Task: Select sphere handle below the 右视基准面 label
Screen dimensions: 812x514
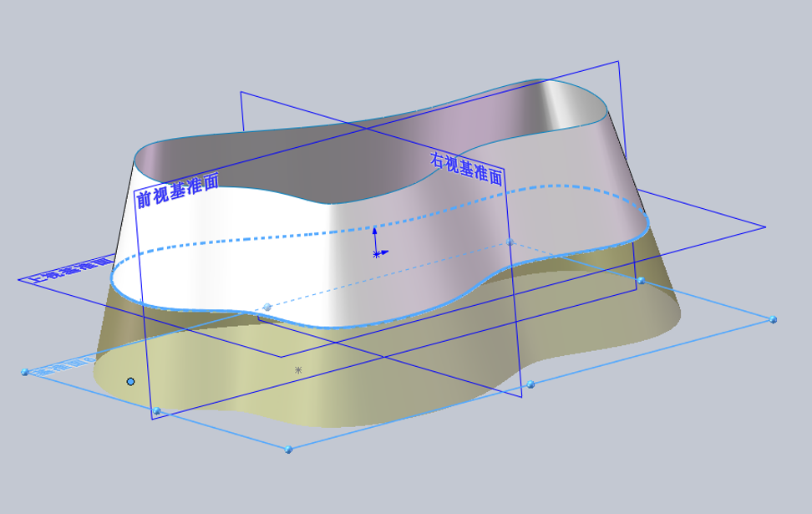Action: (x=510, y=242)
